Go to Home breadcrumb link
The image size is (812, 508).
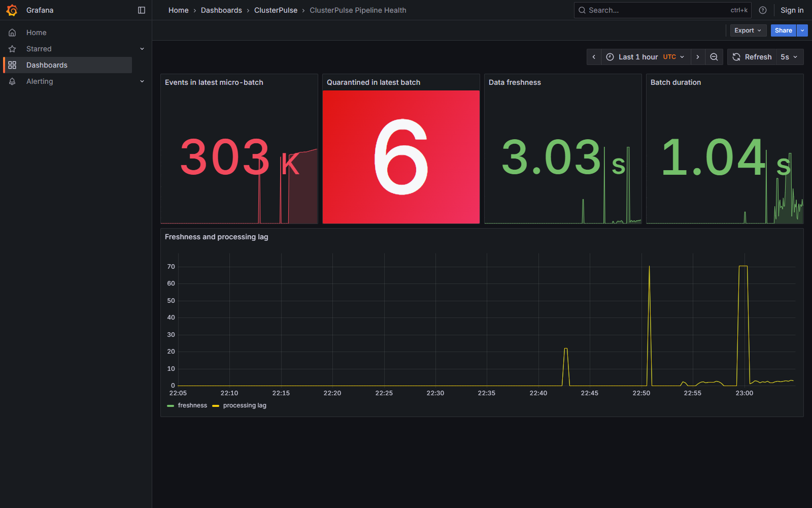(x=179, y=10)
